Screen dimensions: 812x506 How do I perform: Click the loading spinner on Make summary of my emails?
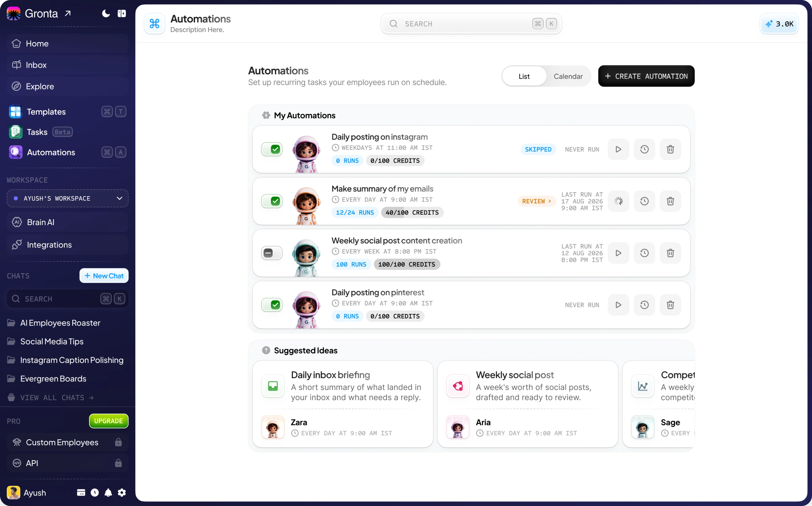618,201
